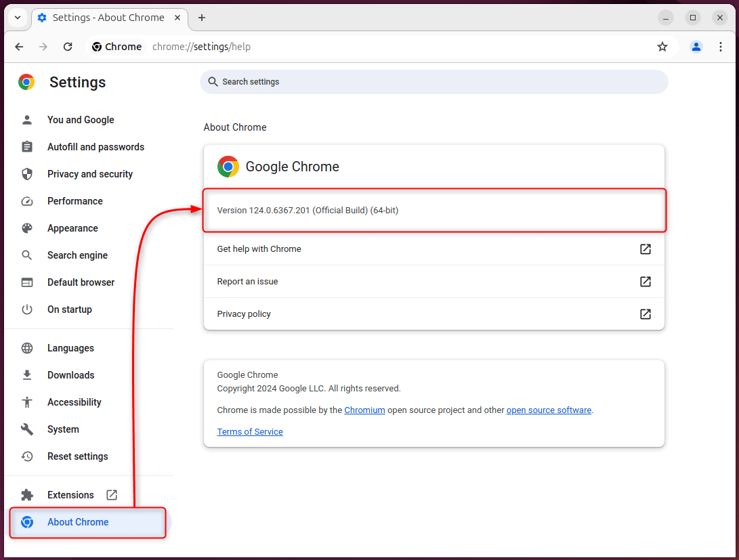Click the About Chrome sidebar logo icon

click(27, 522)
